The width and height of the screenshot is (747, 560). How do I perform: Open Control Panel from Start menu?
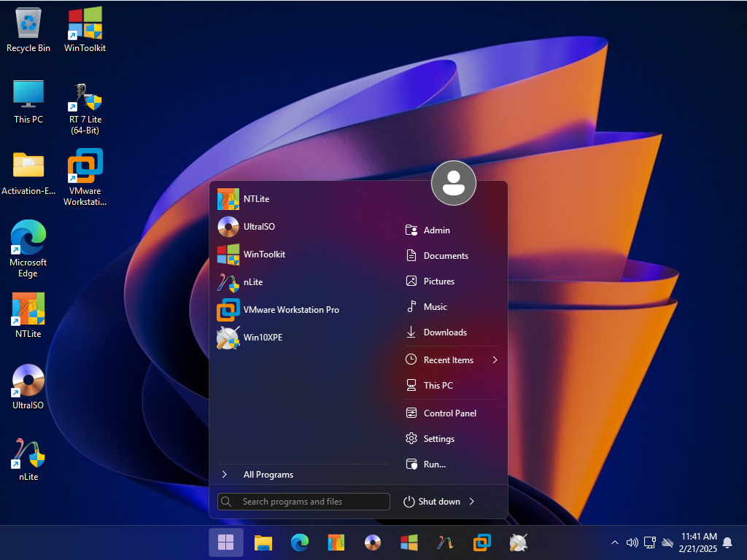click(x=451, y=413)
